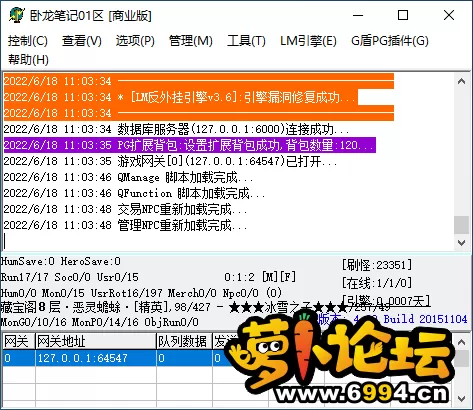473x410 pixels.
Task: Click the 0:1:2 [M][F] status text
Action: (x=260, y=277)
